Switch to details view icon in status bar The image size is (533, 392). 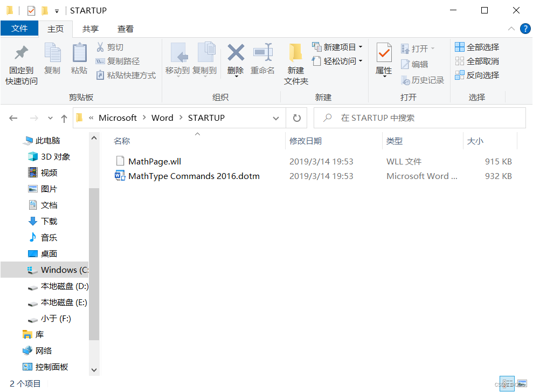coord(507,384)
